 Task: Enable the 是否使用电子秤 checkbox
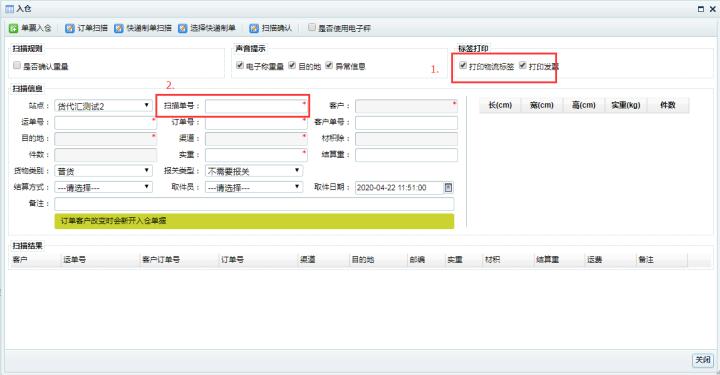312,28
